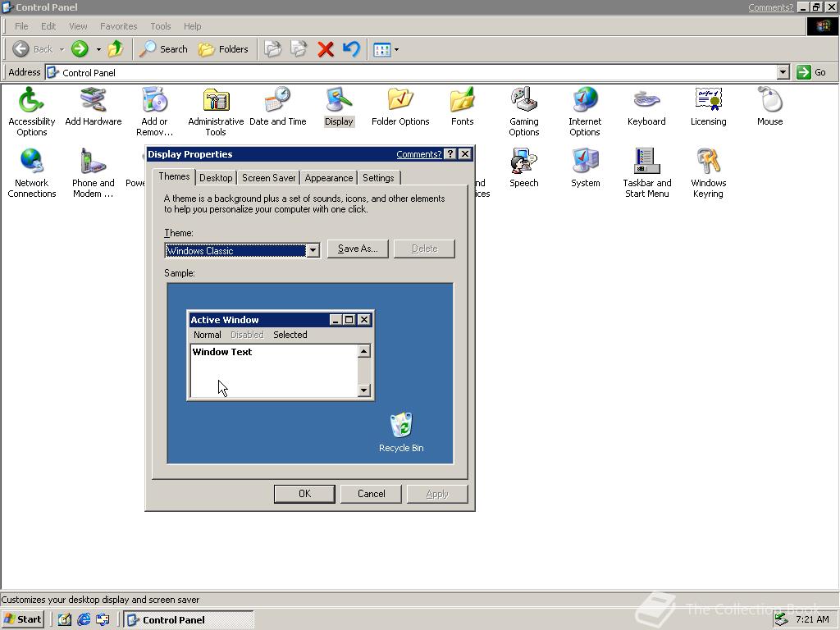This screenshot has height=630, width=840.
Task: Click the Back toolbar button
Action: coord(33,49)
